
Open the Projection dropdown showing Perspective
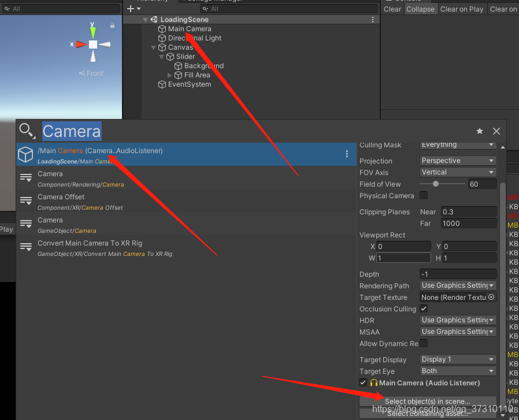[x=458, y=161]
